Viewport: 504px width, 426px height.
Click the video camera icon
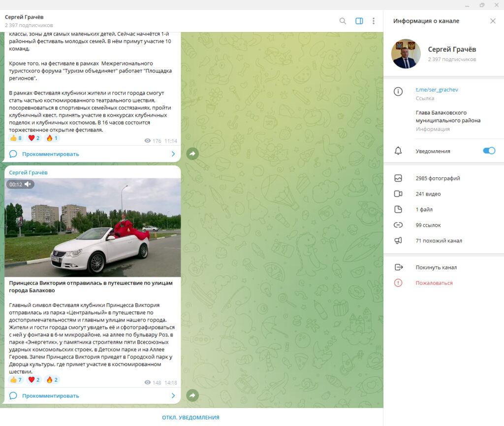click(398, 194)
